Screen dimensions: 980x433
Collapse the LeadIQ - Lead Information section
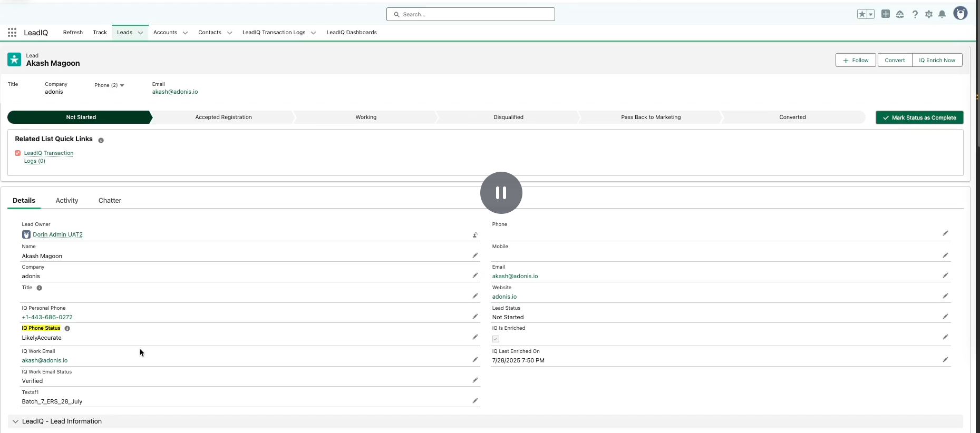tap(15, 421)
